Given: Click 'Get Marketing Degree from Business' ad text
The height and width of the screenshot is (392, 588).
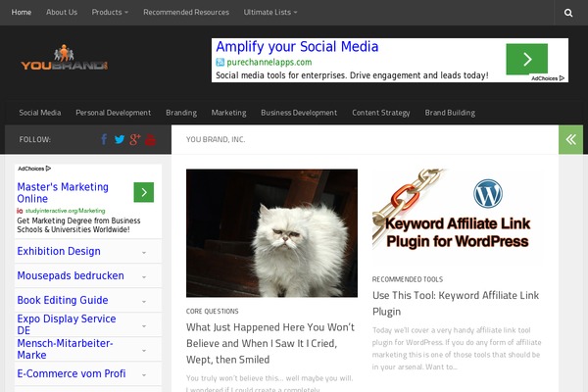Looking at the screenshot, I should (78, 225).
